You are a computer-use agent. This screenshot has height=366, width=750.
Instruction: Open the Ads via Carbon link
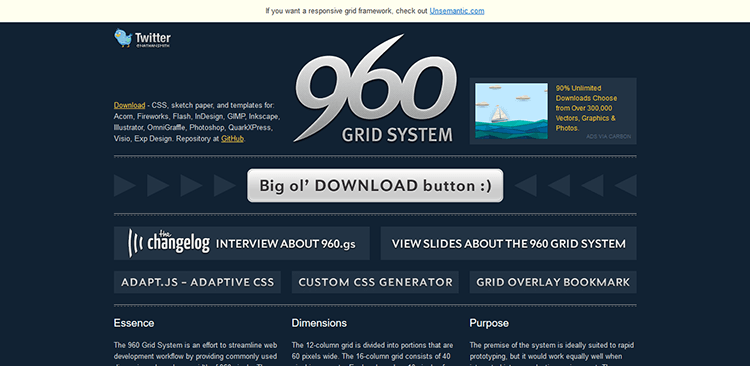tap(608, 136)
